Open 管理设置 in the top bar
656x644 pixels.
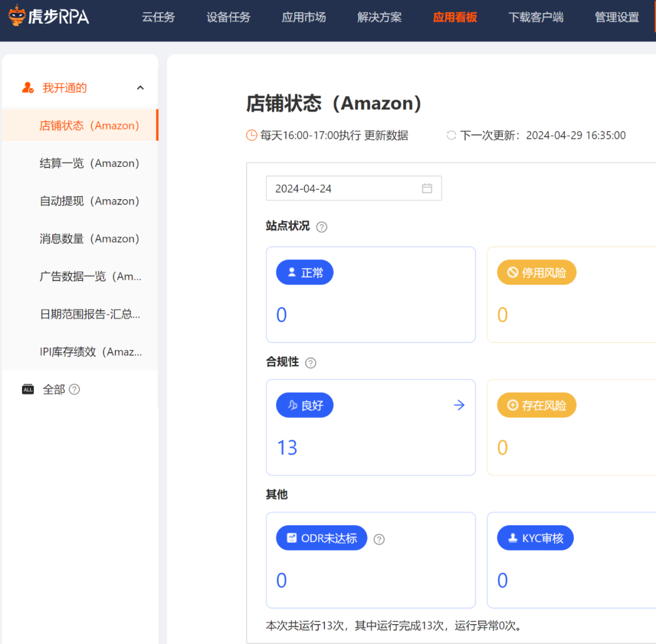coord(617,17)
